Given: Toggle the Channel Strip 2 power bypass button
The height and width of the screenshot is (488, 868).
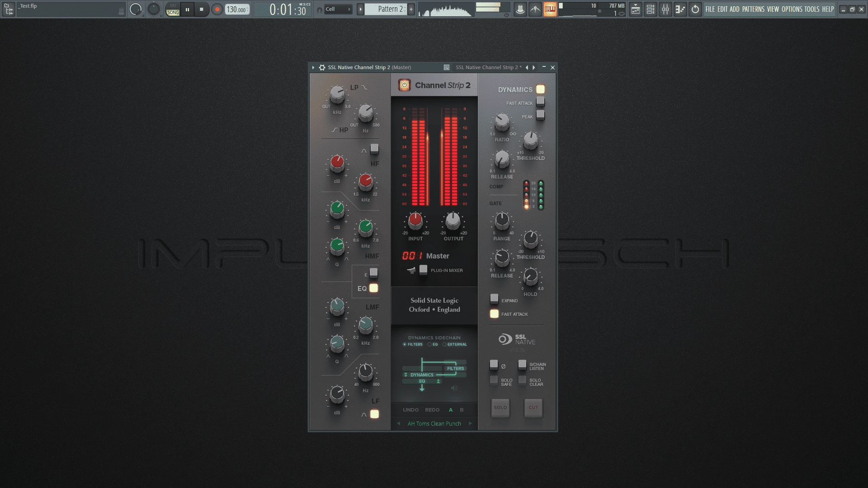Looking at the screenshot, I should pos(404,85).
